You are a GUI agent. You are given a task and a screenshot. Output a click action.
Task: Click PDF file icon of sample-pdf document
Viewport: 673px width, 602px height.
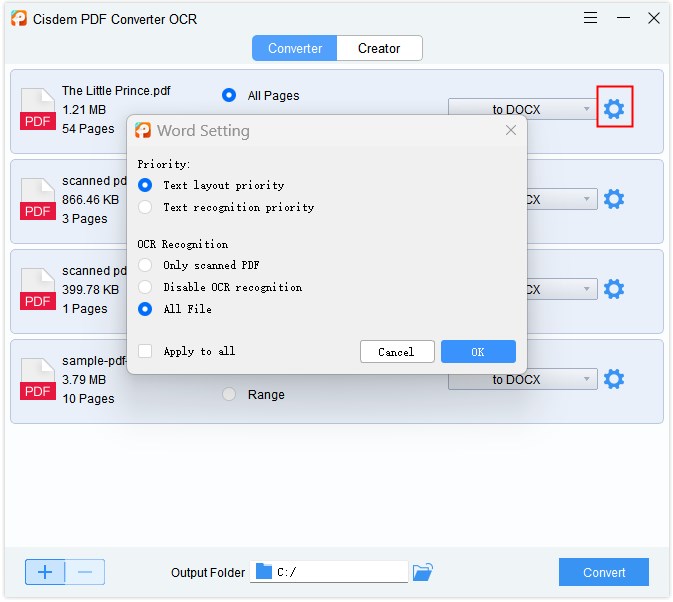click(38, 379)
